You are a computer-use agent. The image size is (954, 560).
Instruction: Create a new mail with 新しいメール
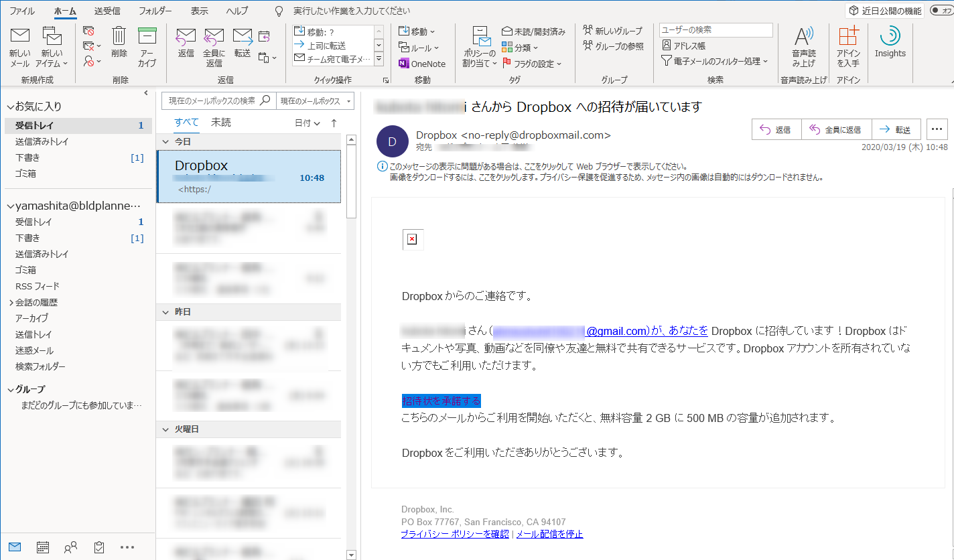20,47
